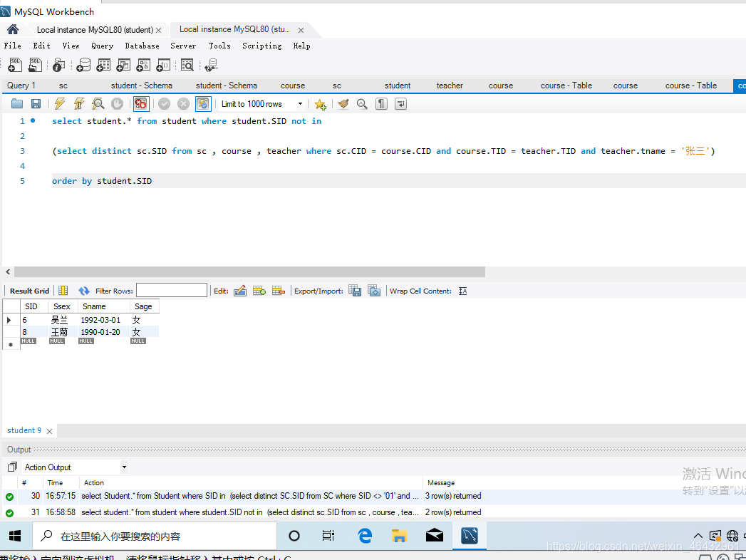
Task: Open find panel magnifier icon in editor
Action: click(362, 104)
